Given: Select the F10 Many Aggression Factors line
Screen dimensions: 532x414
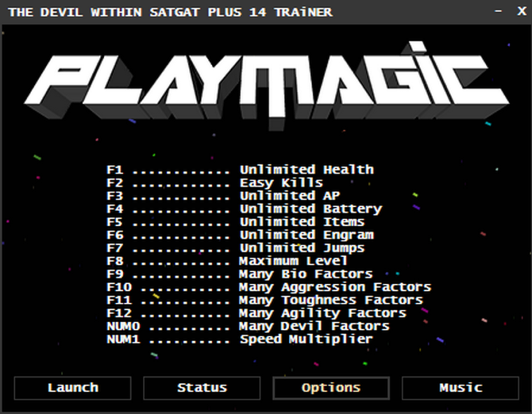Looking at the screenshot, I should click(269, 287).
